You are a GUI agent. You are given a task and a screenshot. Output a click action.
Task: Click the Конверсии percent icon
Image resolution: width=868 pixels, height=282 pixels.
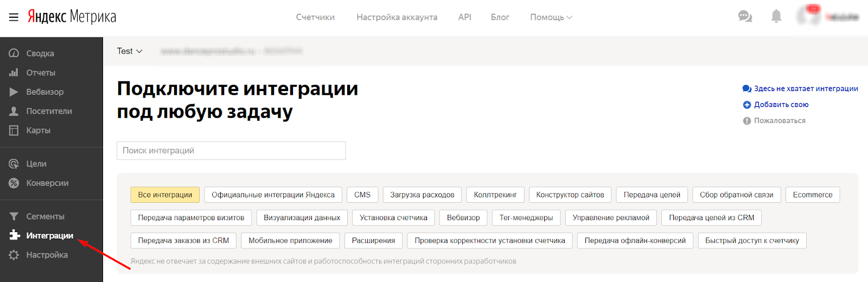(14, 183)
